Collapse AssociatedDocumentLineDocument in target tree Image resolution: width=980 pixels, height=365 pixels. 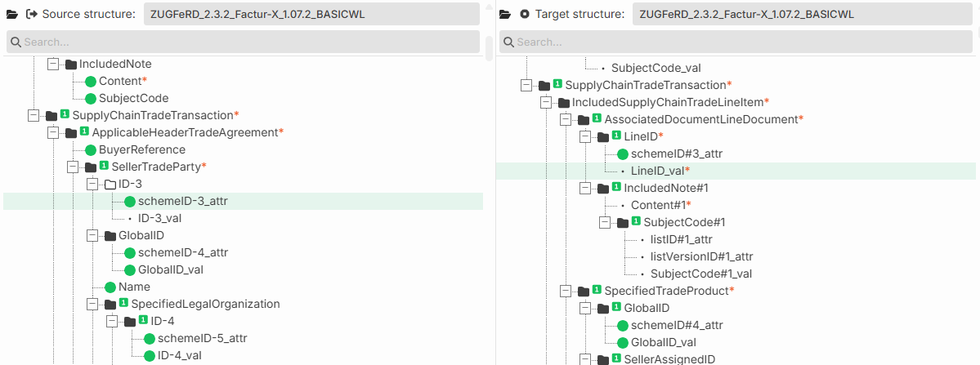click(x=566, y=118)
